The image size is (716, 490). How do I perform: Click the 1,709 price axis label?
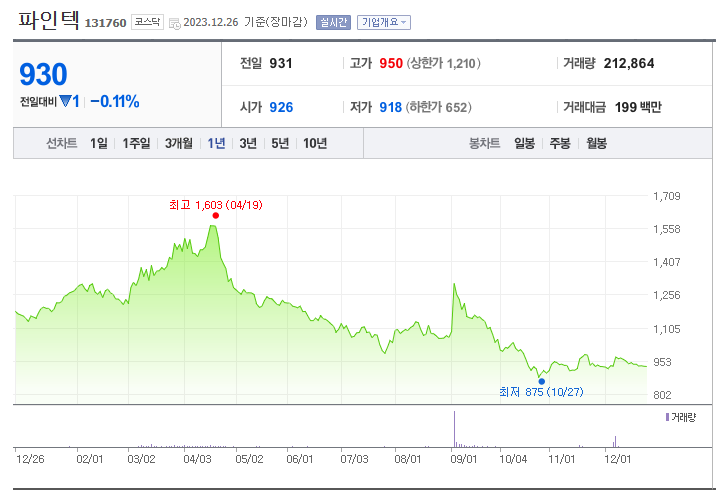pos(666,196)
